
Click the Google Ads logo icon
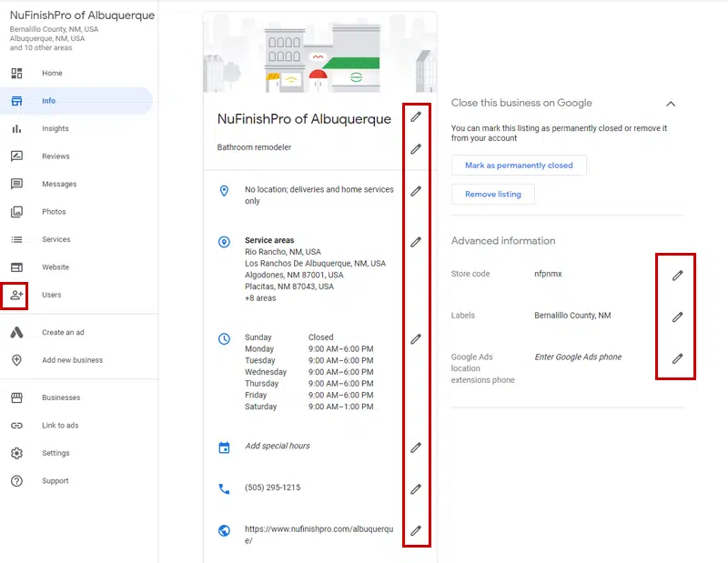click(16, 332)
